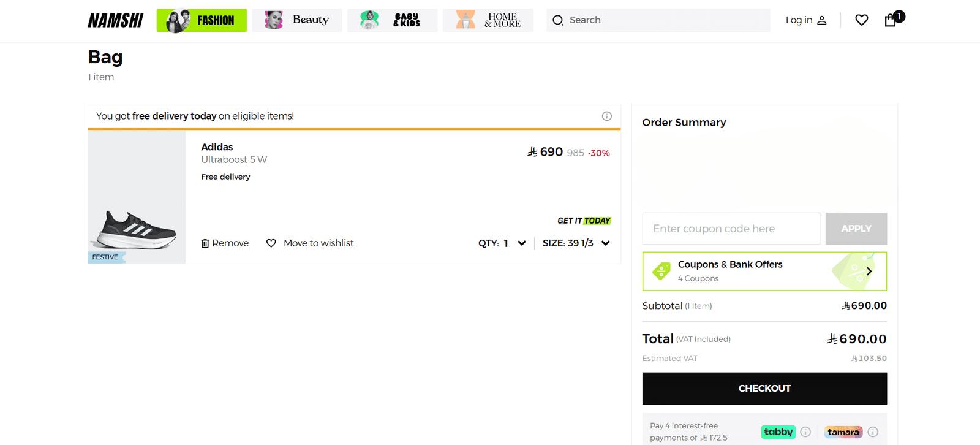
Task: Switch to the Fashion tab
Action: click(x=202, y=20)
